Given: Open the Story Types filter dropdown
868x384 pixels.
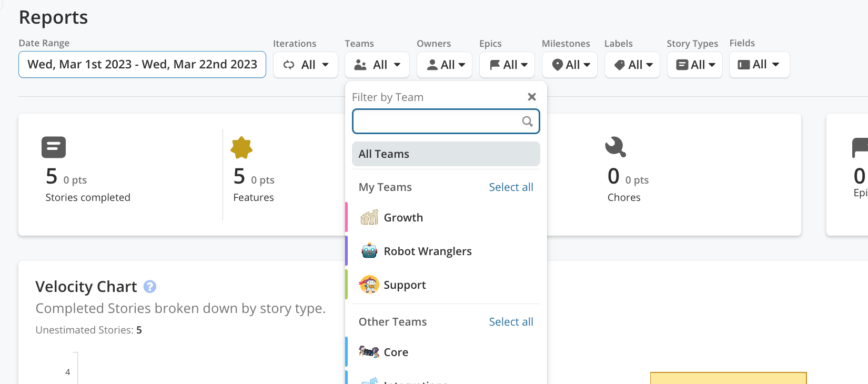Looking at the screenshot, I should [x=695, y=65].
